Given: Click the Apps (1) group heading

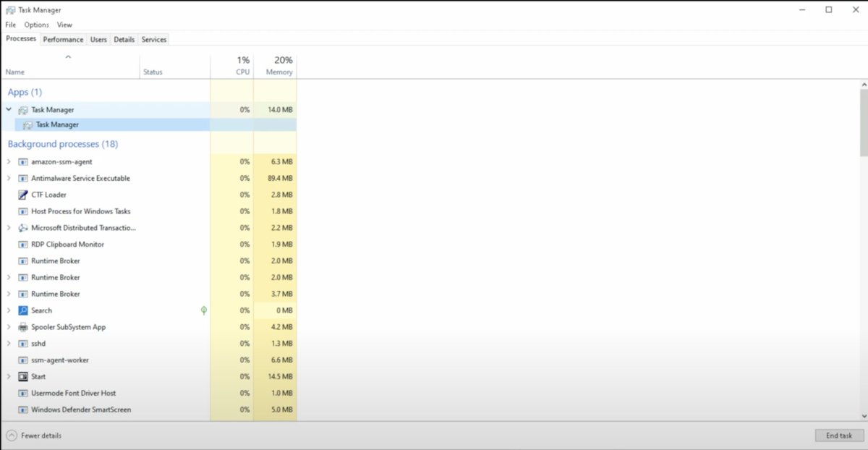Looking at the screenshot, I should 25,92.
